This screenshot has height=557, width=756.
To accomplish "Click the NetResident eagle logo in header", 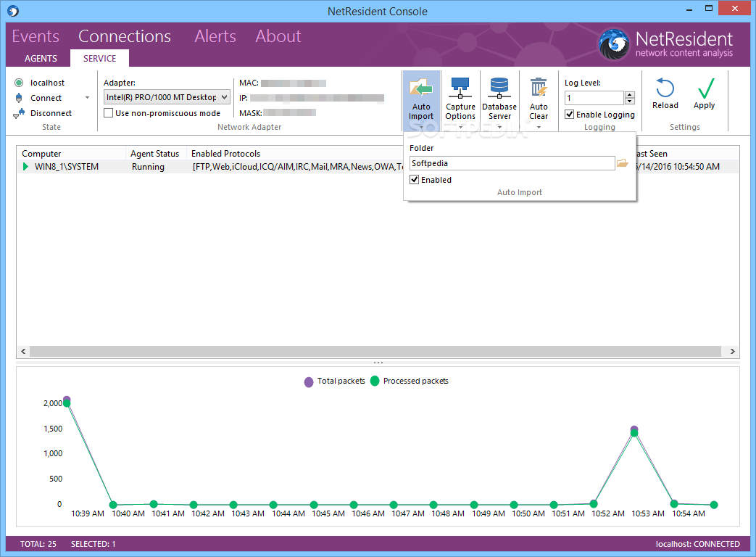I will click(614, 44).
